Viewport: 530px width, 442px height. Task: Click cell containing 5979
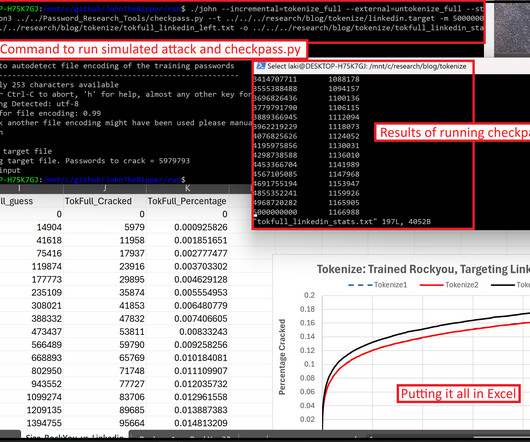(x=105, y=227)
